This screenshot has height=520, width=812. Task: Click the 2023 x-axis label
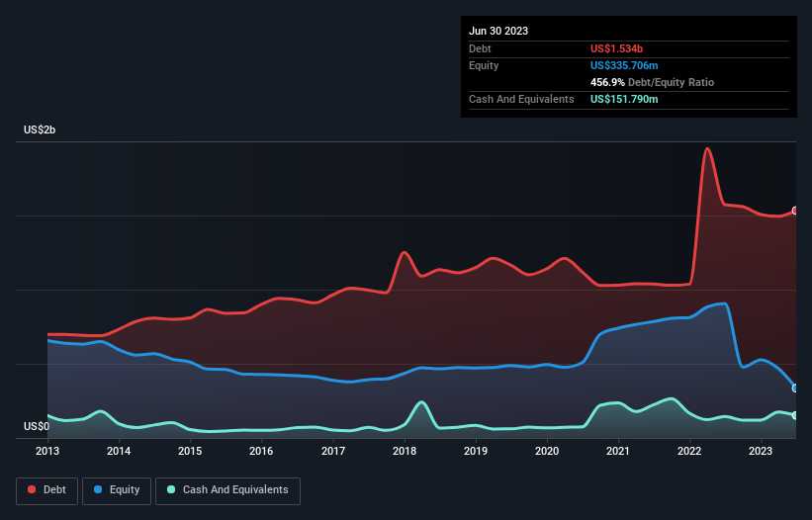[x=761, y=451]
